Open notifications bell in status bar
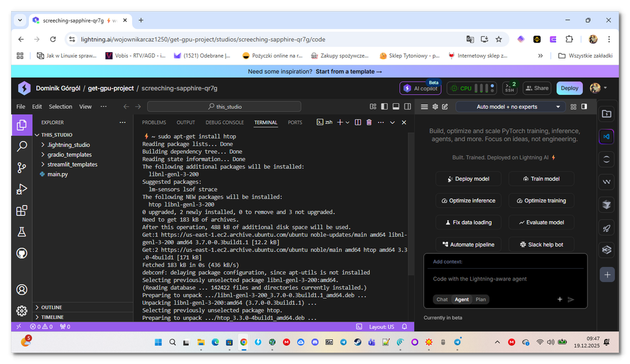The image size is (630, 364). tap(405, 326)
